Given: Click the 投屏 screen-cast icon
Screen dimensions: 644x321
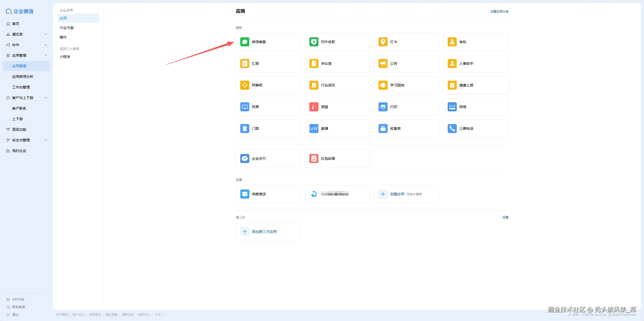Looking at the screenshot, I should coord(245,107).
